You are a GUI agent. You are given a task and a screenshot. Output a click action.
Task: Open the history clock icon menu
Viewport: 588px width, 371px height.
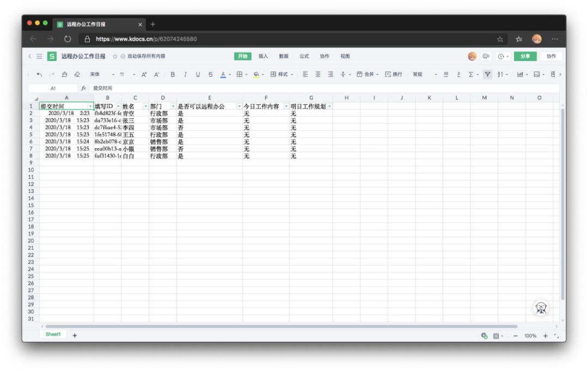click(503, 56)
